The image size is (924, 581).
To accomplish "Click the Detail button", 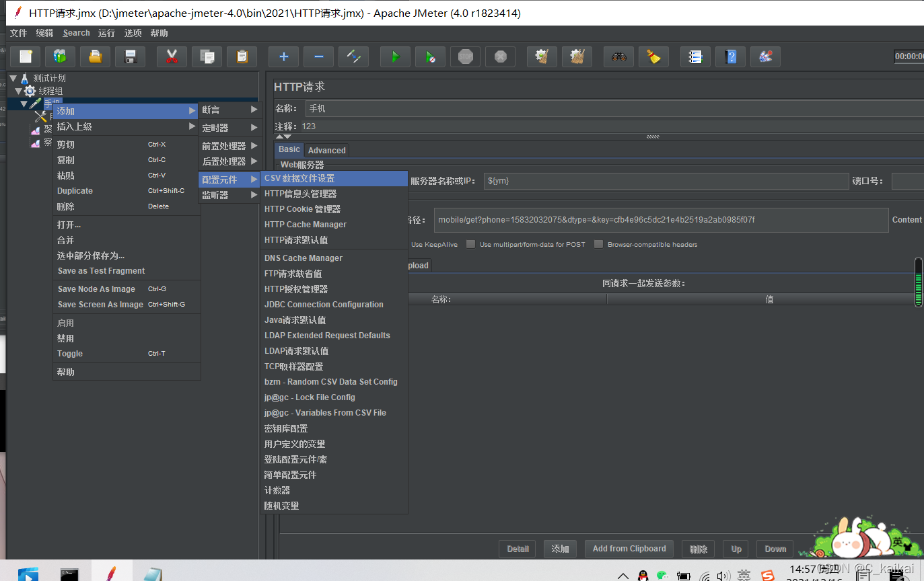I will pos(518,549).
